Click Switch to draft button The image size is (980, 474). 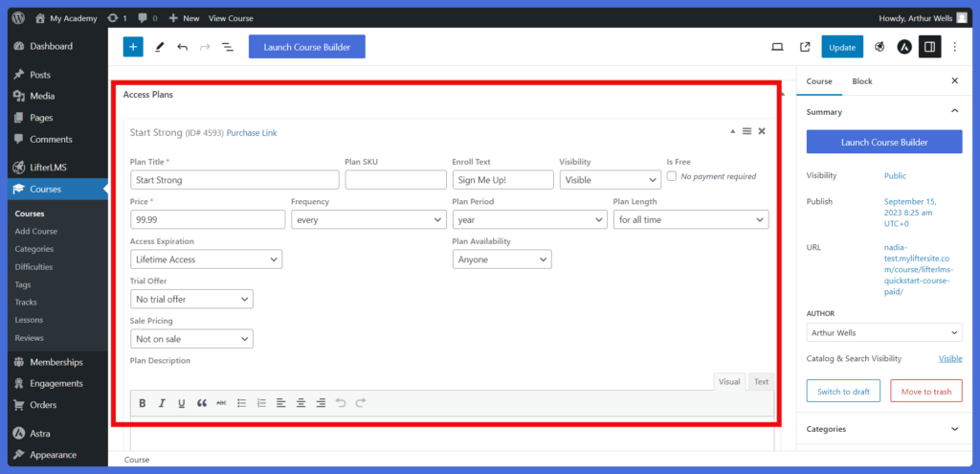pos(843,391)
